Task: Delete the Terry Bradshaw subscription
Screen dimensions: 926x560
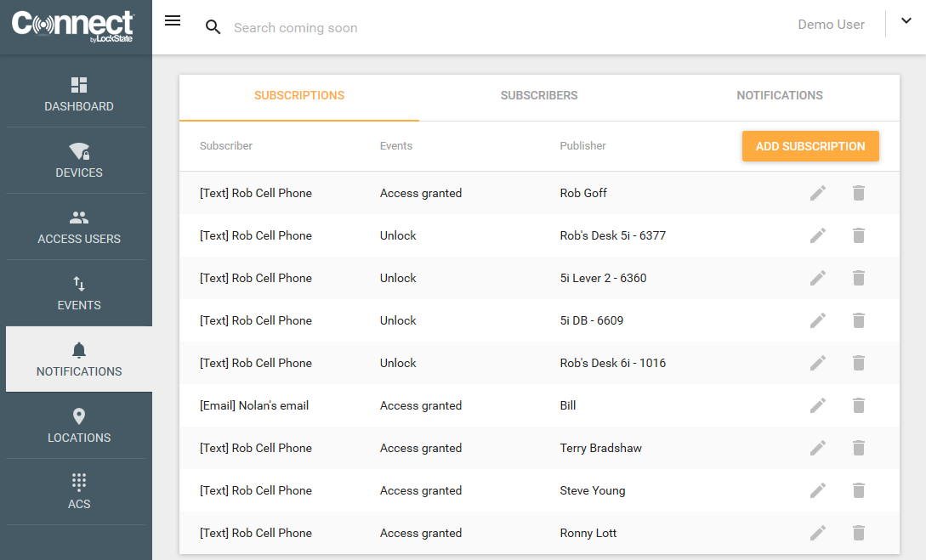Action: coord(859,448)
